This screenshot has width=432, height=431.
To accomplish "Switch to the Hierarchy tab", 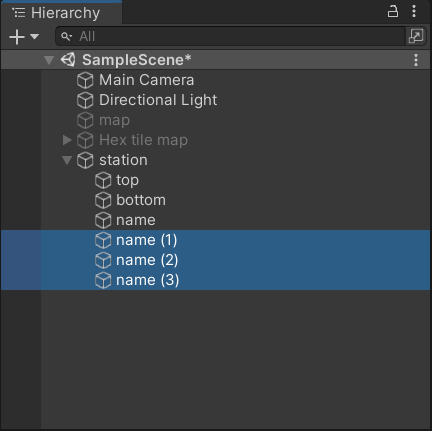I will 62,13.
